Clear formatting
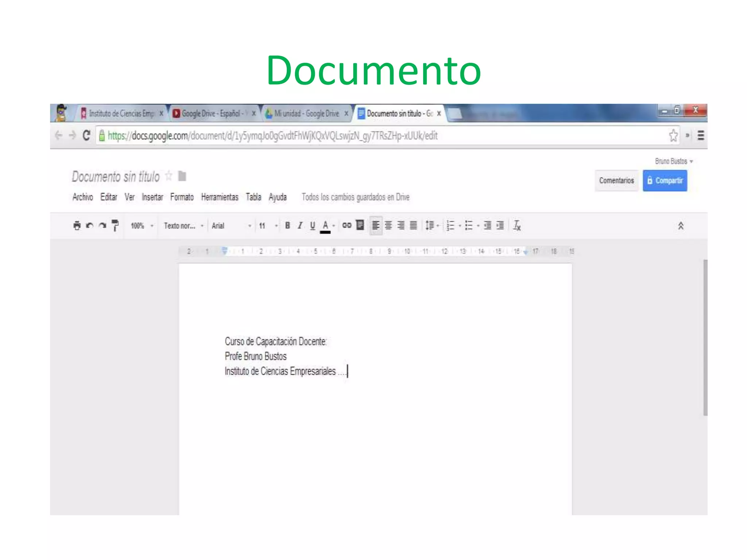This screenshot has width=747, height=560. [517, 226]
